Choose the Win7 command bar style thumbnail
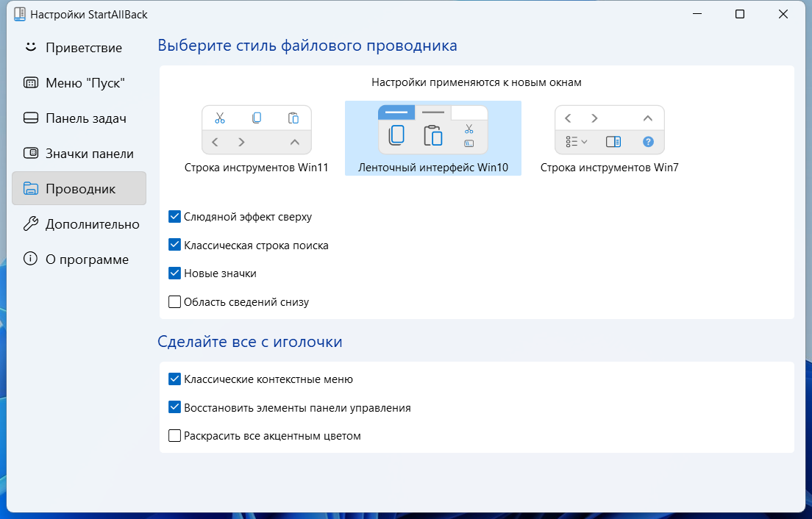812x519 pixels. coord(610,130)
